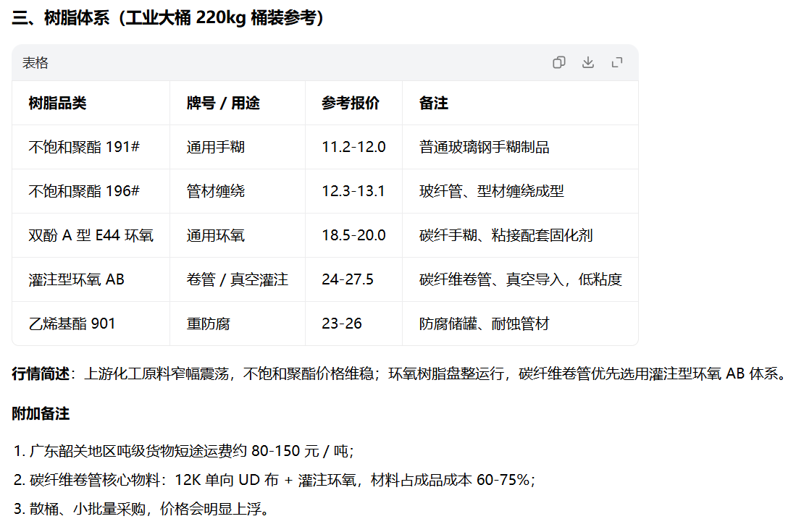The height and width of the screenshot is (532, 796).
Task: Download the table with the download icon
Action: (588, 62)
